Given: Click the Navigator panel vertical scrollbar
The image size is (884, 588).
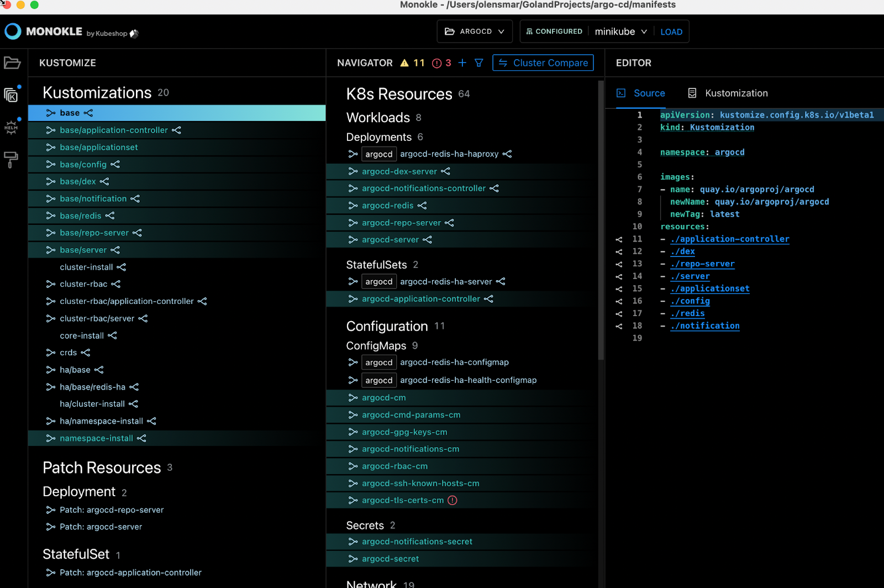Looking at the screenshot, I should point(601,221).
